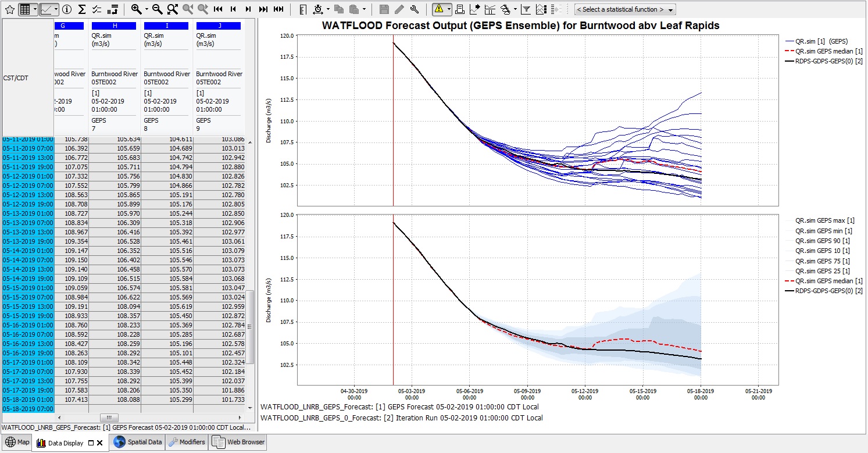Click the star favorites icon in the toolbar
868x453 pixels.
pos(9,9)
